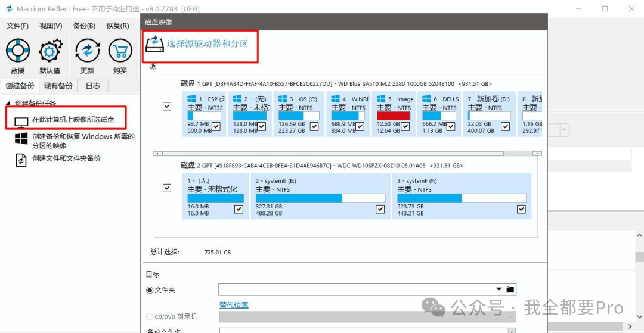
Task: Open the destination folder dropdown arrow
Action: 499,290
